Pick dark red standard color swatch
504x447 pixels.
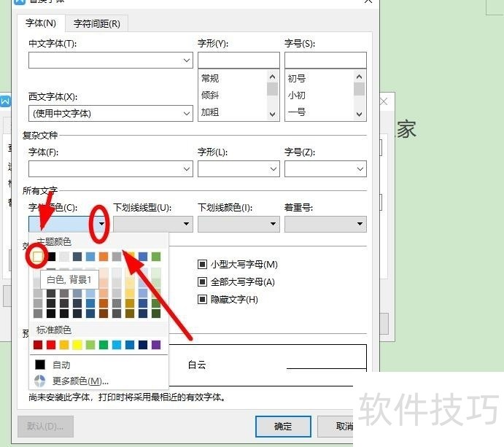click(x=38, y=345)
